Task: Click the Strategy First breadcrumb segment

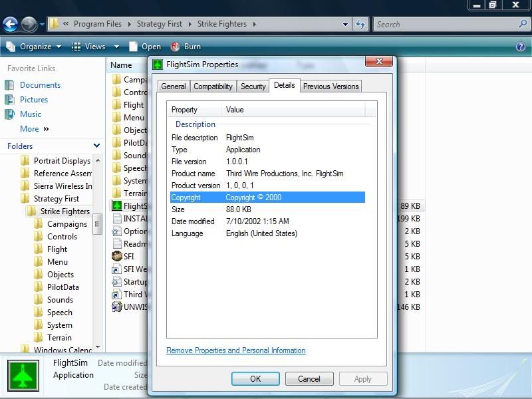Action: pyautogui.click(x=160, y=24)
